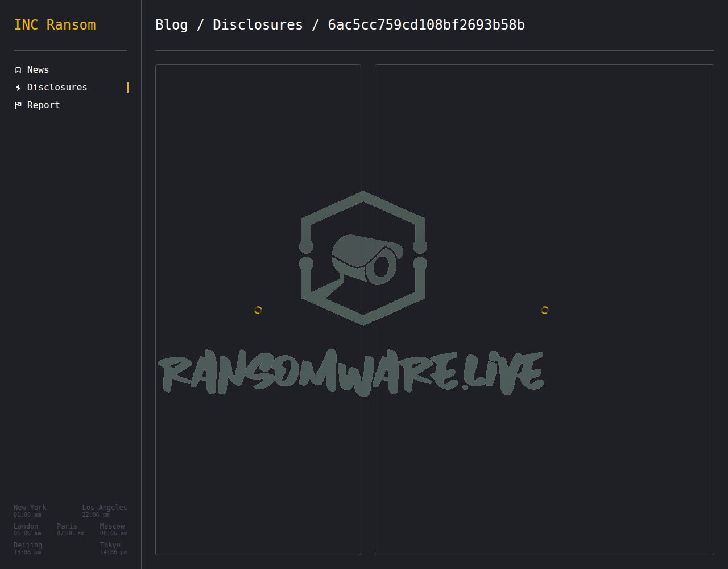This screenshot has width=728, height=569.
Task: Click the Tokyo clock
Action: pos(114,548)
